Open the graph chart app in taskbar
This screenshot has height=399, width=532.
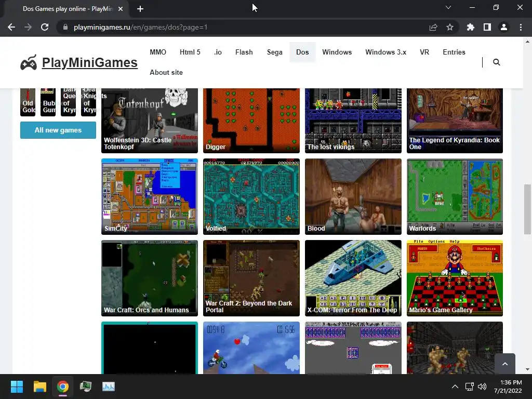point(109,387)
